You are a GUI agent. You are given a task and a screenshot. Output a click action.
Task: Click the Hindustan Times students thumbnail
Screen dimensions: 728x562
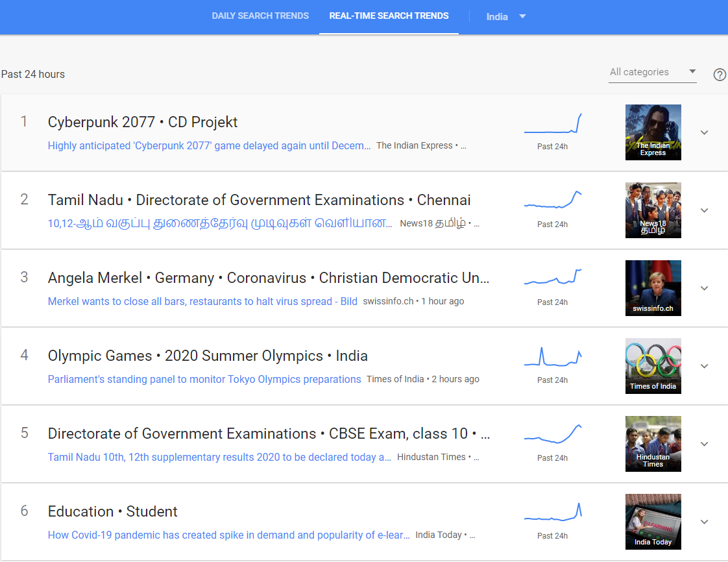[653, 444]
